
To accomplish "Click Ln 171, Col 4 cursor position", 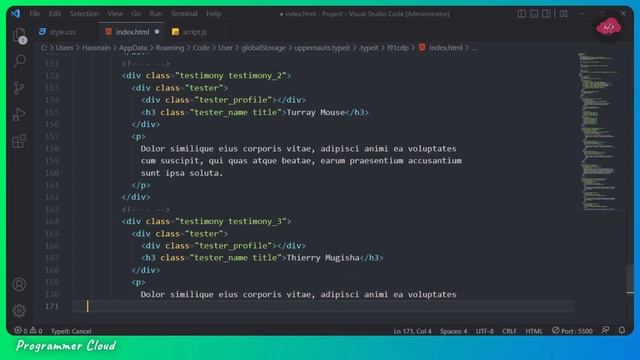I will [x=412, y=331].
